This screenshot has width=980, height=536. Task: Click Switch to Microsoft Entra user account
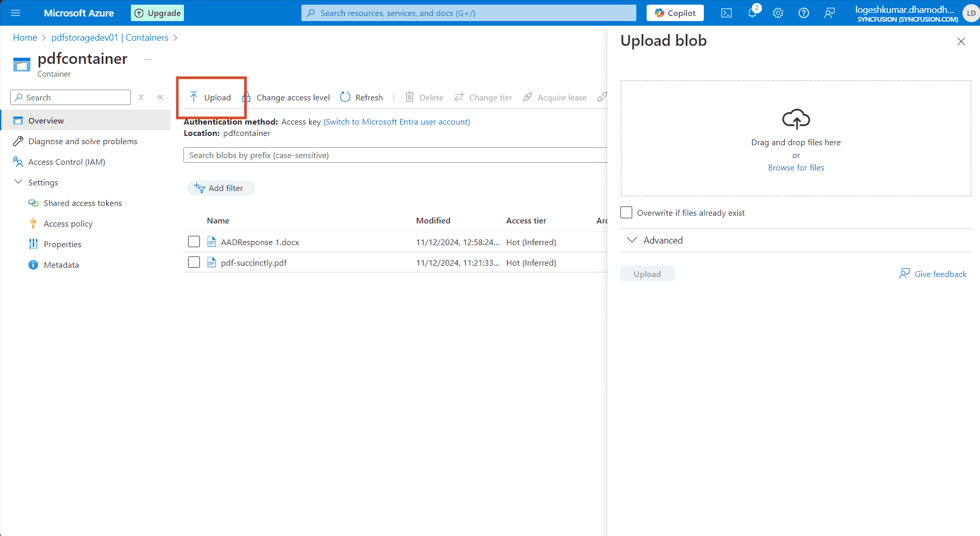pyautogui.click(x=397, y=122)
